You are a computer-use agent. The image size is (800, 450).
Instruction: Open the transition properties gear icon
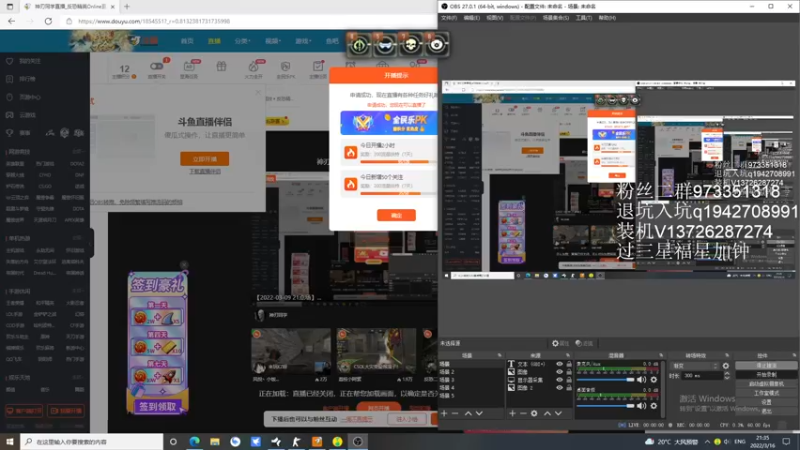(726, 366)
